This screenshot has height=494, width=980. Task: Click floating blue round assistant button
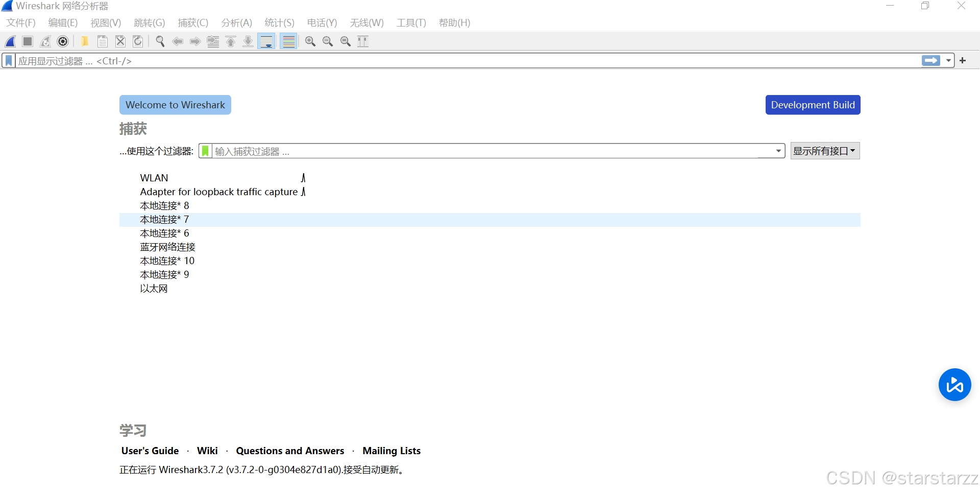[954, 385]
